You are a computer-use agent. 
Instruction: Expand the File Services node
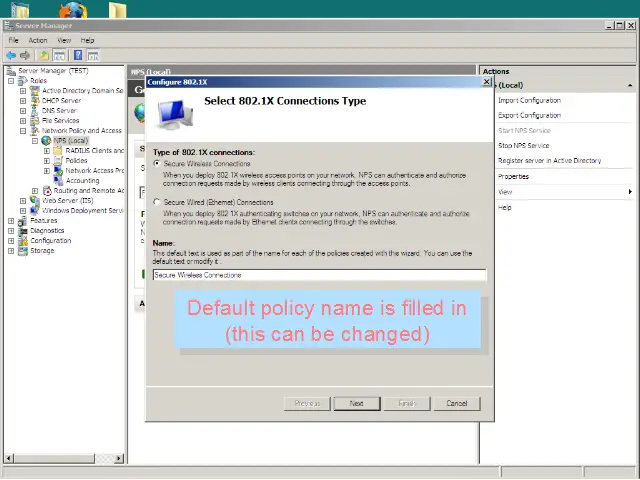(23, 121)
